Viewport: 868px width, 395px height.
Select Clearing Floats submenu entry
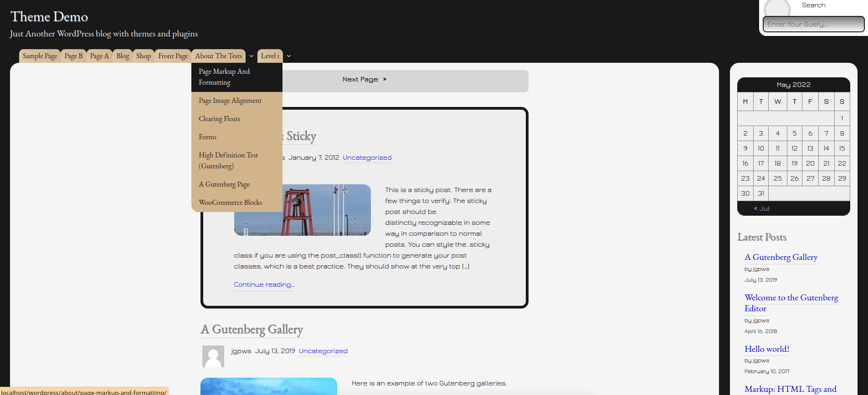point(237,119)
